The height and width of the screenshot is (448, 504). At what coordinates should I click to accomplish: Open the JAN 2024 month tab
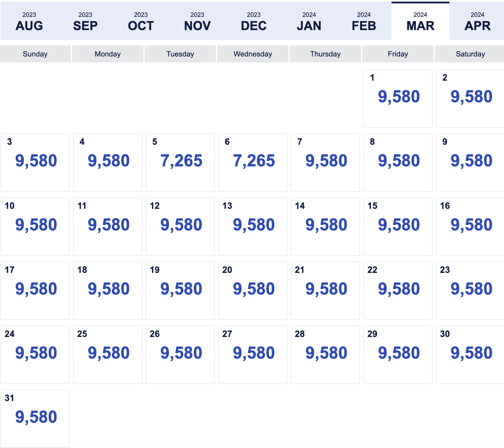pos(309,21)
